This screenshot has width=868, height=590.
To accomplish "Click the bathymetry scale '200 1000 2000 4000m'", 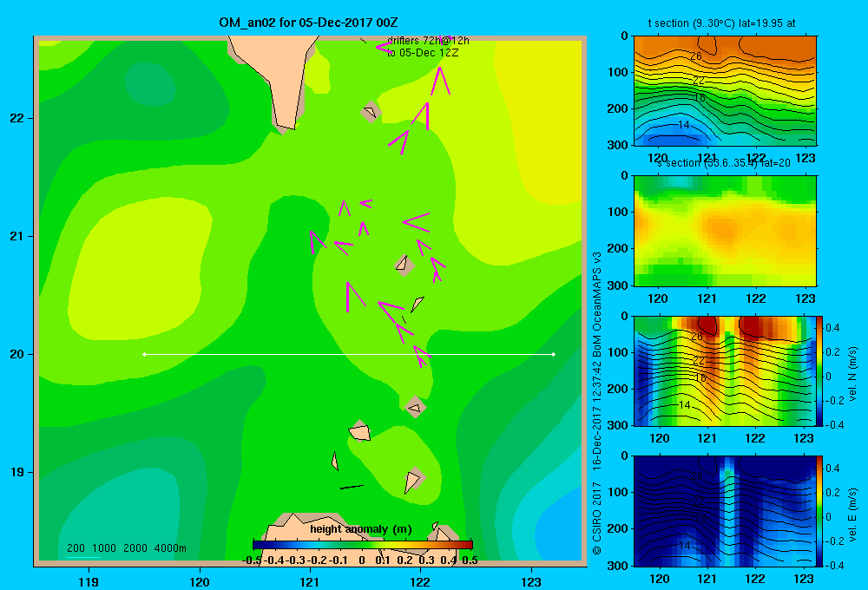I will point(126,548).
